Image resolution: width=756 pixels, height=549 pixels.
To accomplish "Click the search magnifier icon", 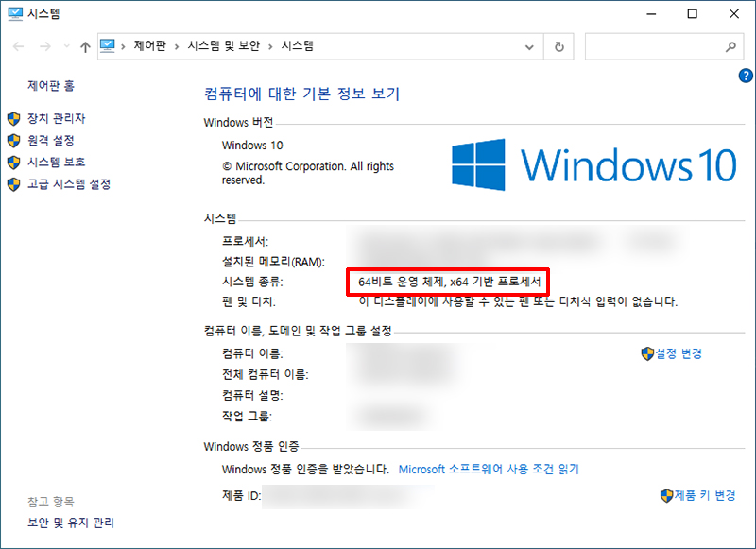I will [x=730, y=46].
